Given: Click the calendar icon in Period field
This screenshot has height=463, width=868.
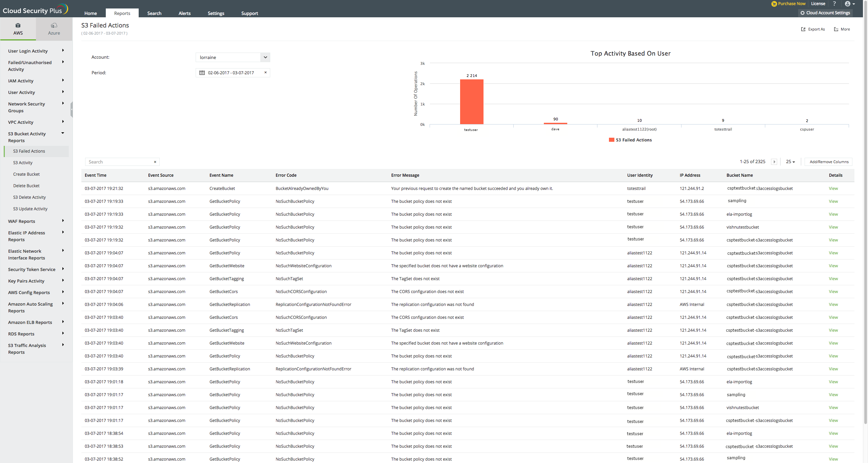Looking at the screenshot, I should pos(202,73).
